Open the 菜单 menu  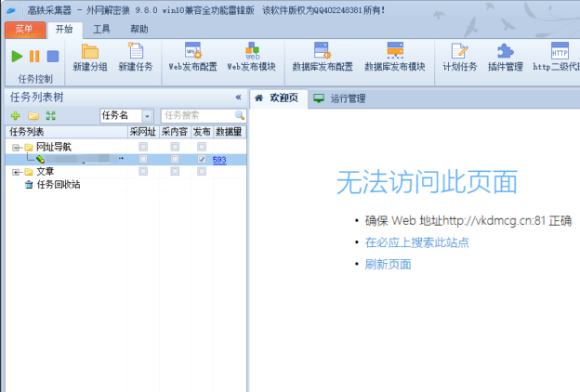25,30
